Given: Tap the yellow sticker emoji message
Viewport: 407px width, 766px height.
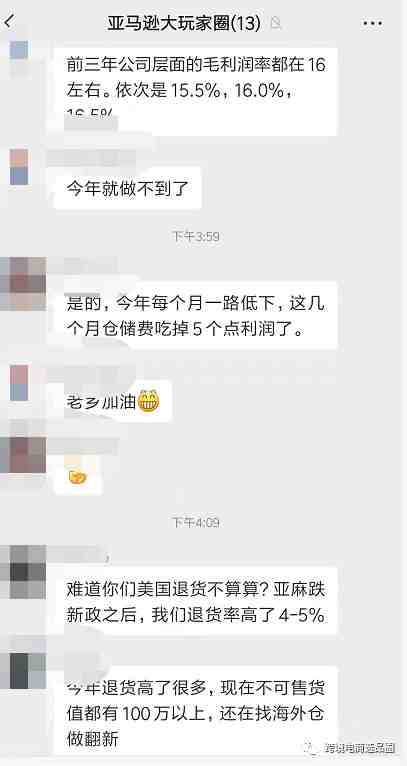Looking at the screenshot, I should (78, 476).
